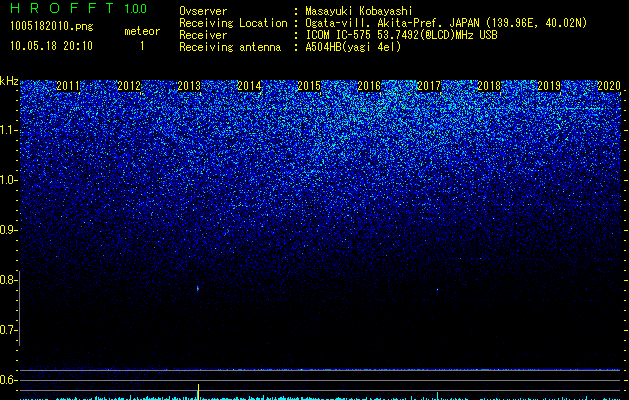Click the 1.1 frequency axis label
This screenshot has width=629, height=400.
click(8, 130)
